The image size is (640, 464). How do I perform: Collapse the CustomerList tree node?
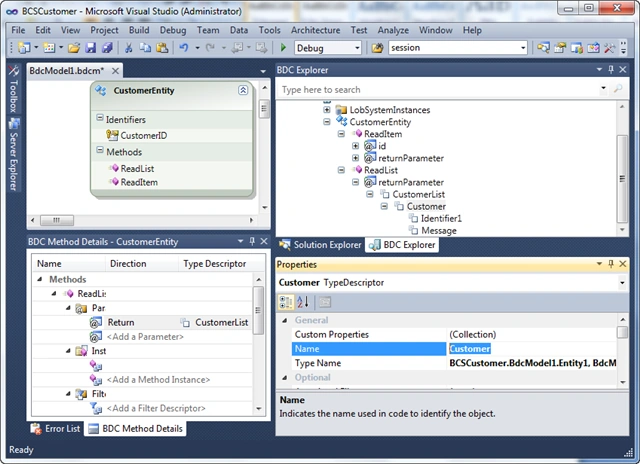[x=370, y=194]
